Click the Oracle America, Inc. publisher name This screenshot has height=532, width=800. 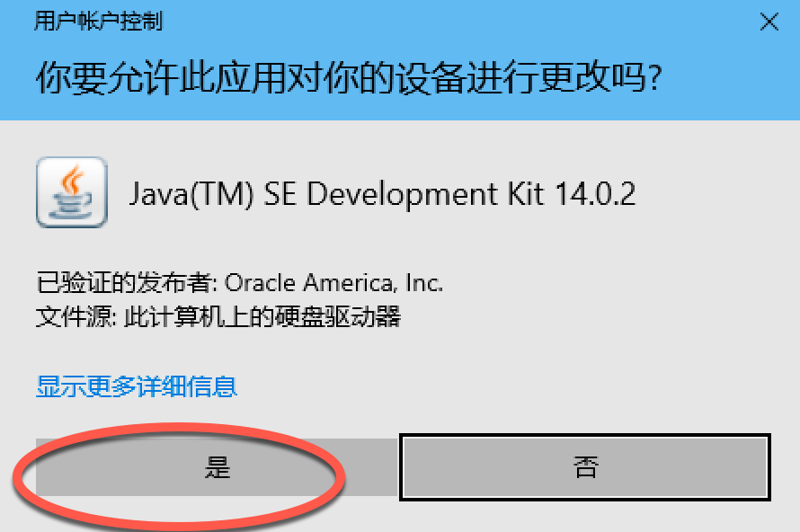click(x=333, y=283)
